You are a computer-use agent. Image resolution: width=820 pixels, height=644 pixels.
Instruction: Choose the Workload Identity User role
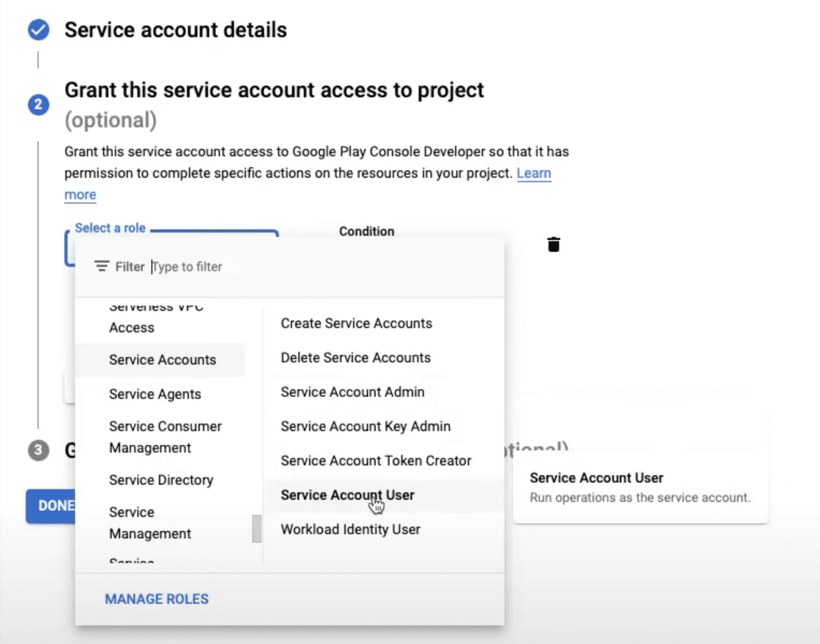(x=350, y=529)
